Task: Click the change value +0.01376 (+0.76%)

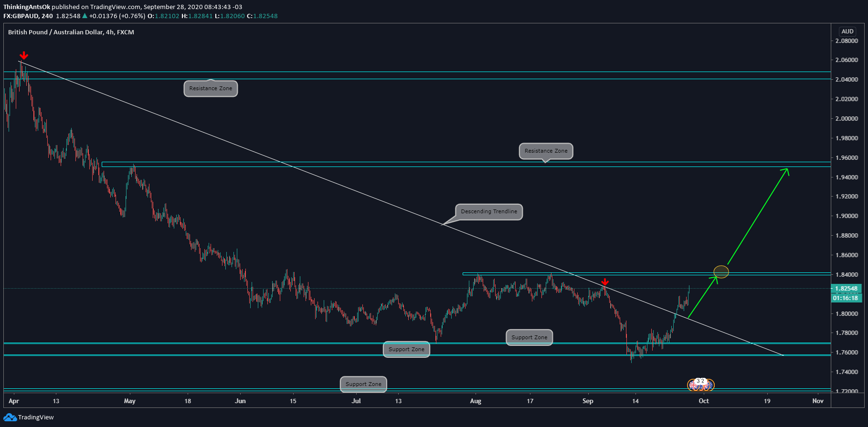Action: pos(117,16)
